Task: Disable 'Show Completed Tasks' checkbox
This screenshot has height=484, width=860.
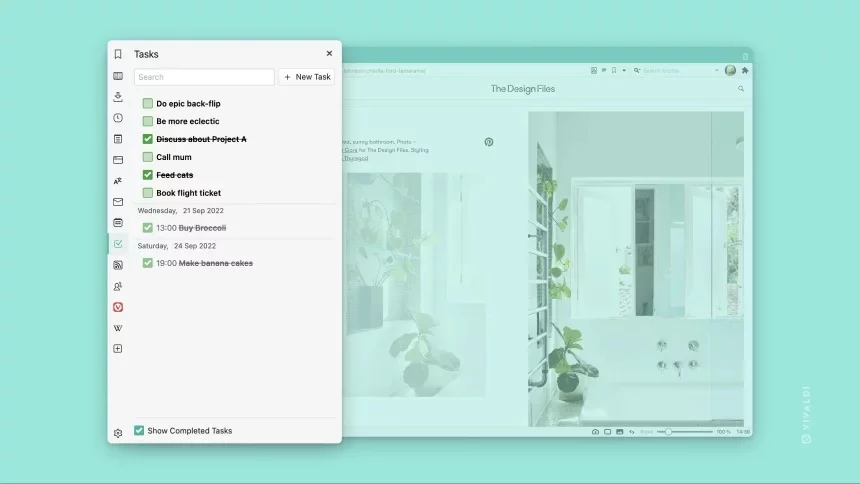Action: (139, 431)
